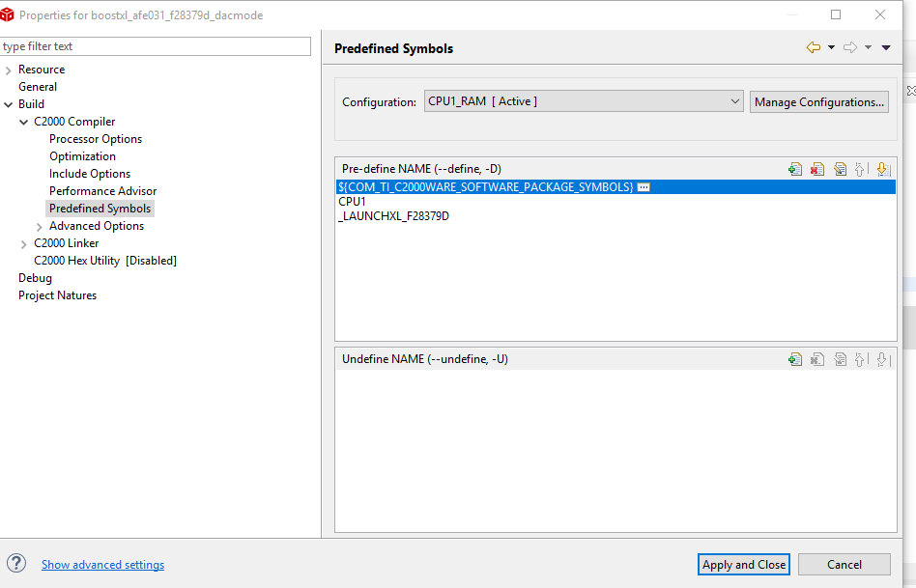Open the Processor Options page
Screen dimensions: 916x588
pyautogui.click(x=96, y=139)
